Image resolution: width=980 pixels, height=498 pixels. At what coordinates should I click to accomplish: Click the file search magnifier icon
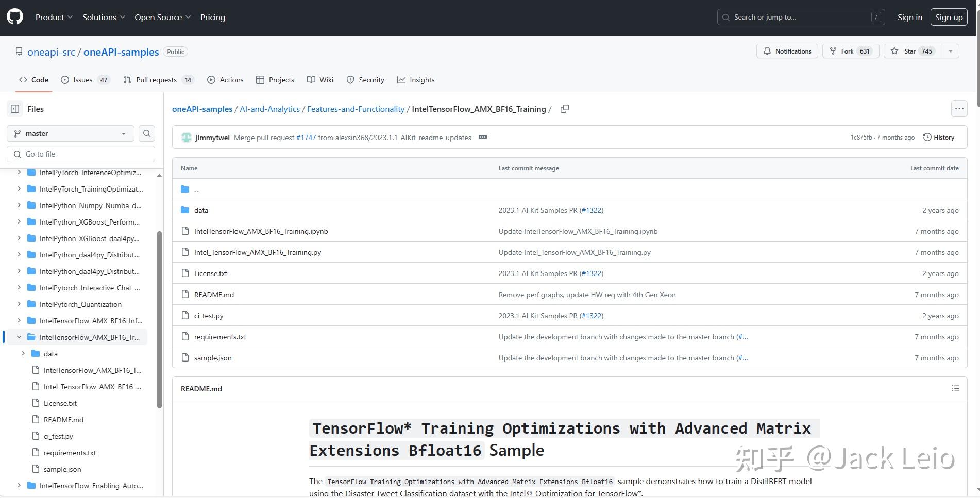[147, 133]
